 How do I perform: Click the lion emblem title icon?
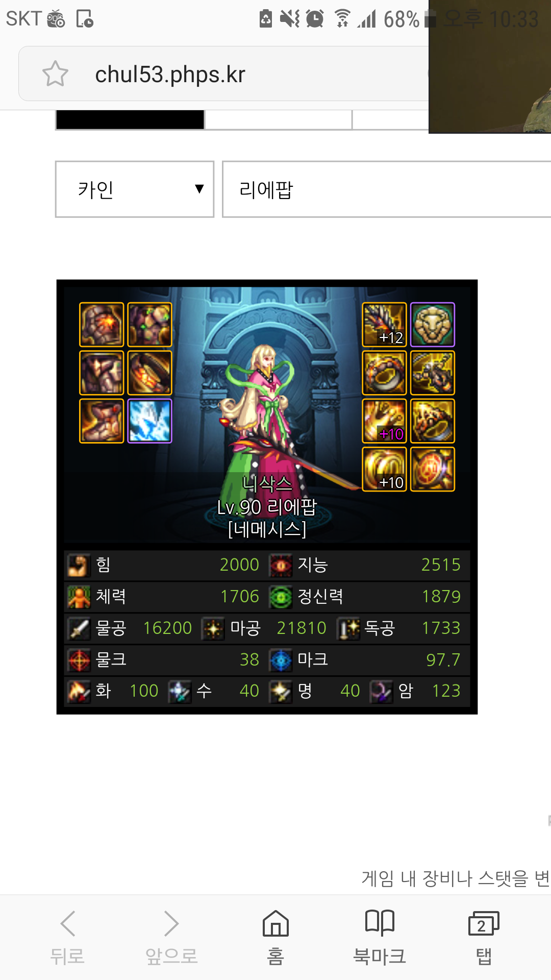coord(433,325)
